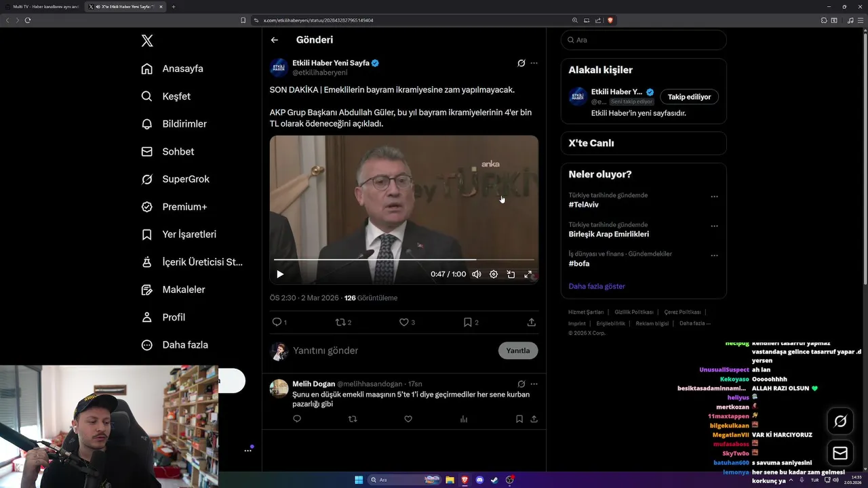Expand the footer Daha fazla options
Screen dimensions: 868x488
point(695,324)
